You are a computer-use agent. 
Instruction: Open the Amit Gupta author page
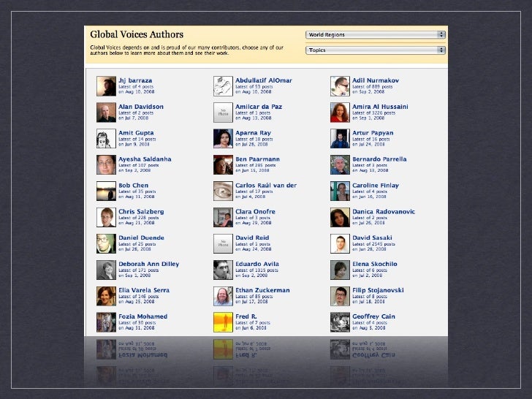tap(136, 133)
